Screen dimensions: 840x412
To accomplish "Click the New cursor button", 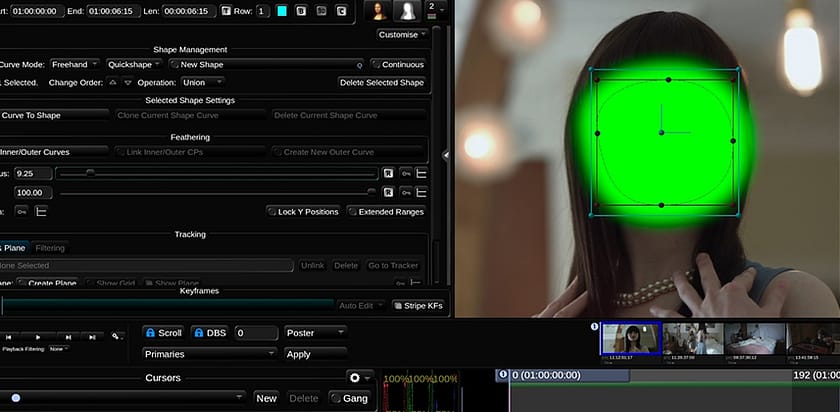I will [266, 398].
